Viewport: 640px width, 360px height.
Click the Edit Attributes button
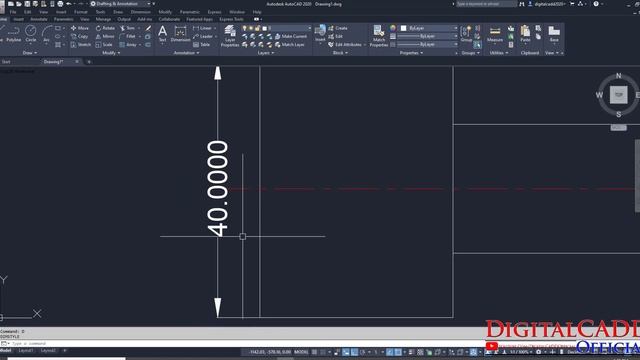(x=345, y=44)
